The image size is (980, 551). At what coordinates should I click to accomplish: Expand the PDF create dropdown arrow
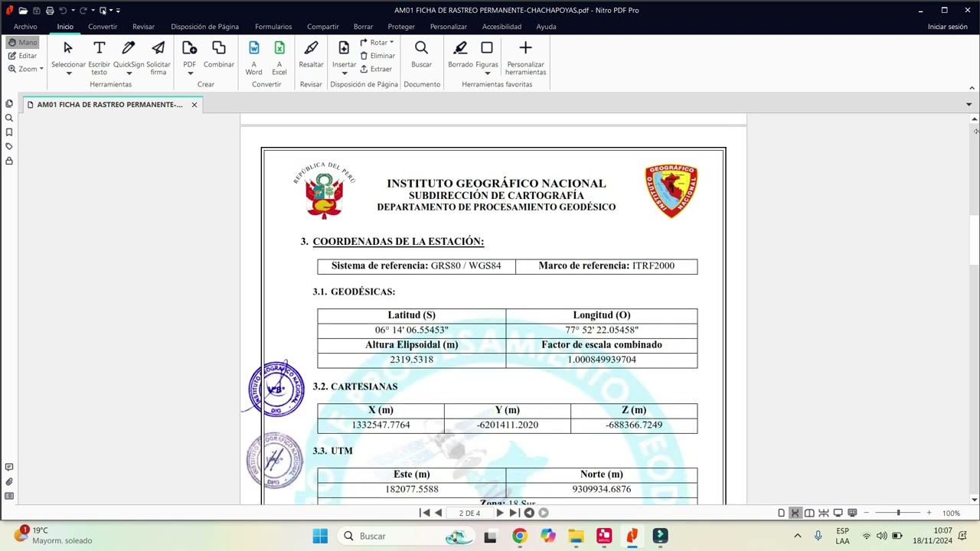click(190, 73)
